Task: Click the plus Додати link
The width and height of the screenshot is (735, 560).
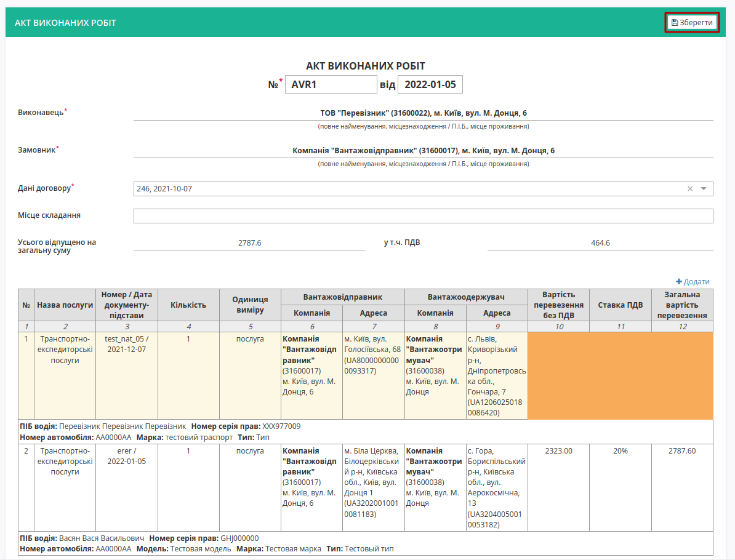Action: [693, 282]
